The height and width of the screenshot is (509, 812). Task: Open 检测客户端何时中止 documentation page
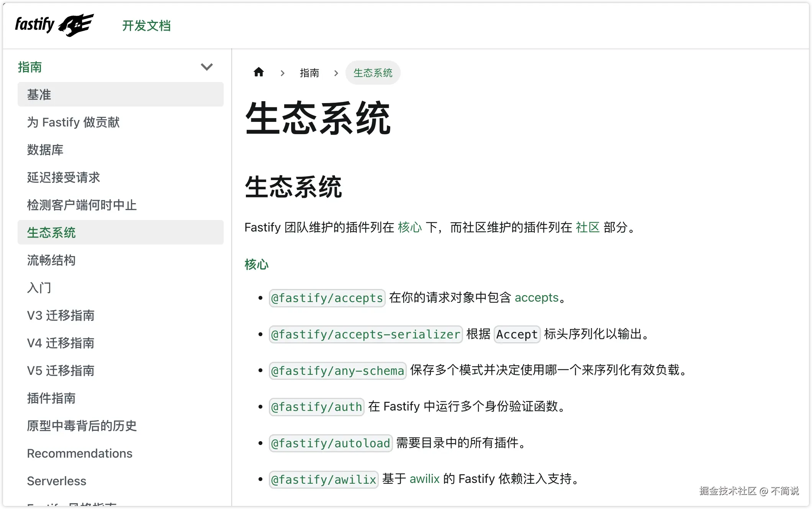[x=82, y=205]
